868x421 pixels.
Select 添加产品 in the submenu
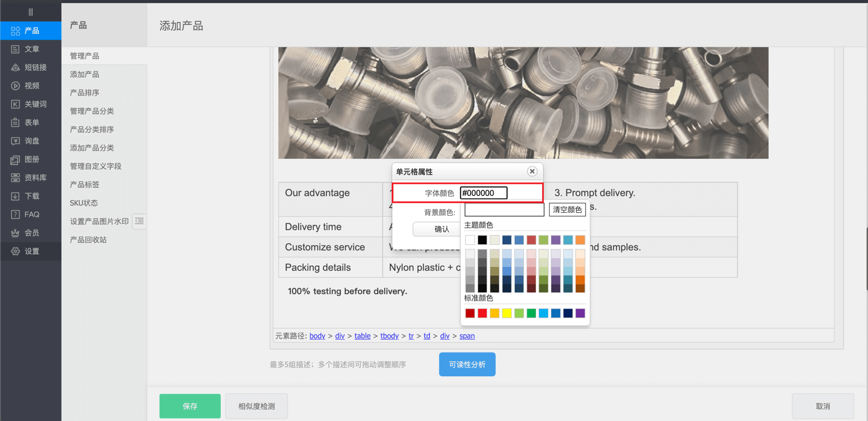click(x=85, y=74)
